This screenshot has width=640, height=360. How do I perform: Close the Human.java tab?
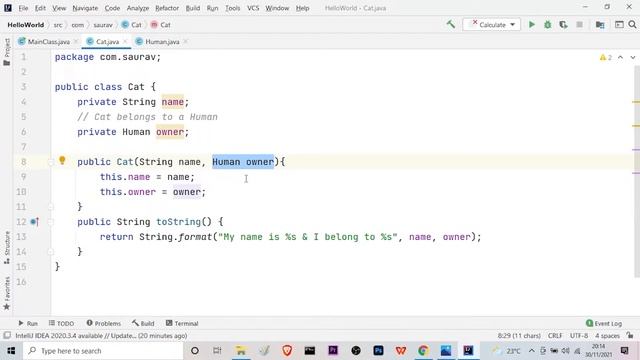186,41
